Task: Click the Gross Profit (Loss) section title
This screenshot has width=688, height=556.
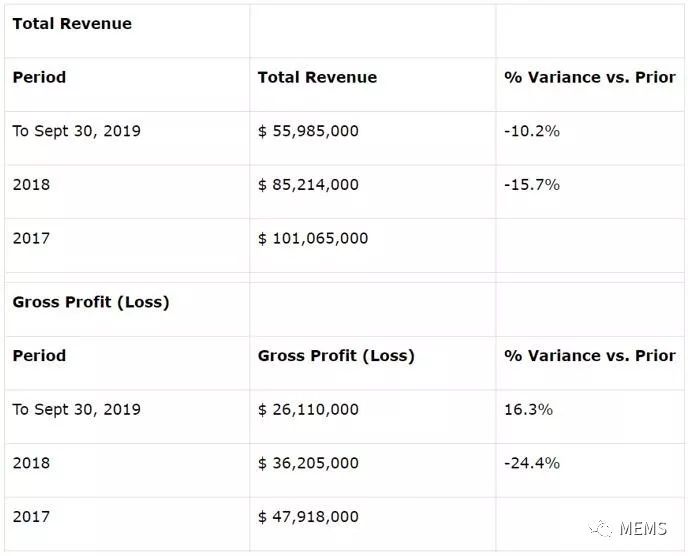Action: (91, 302)
